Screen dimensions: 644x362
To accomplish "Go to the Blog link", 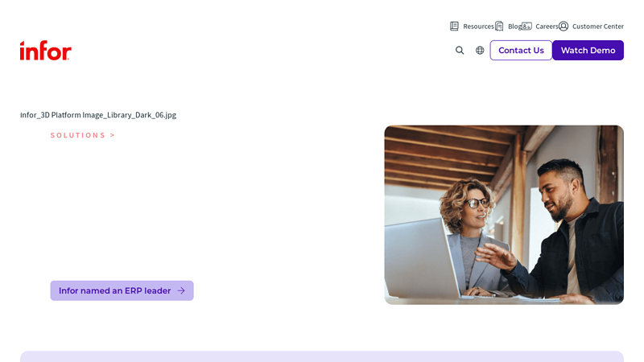I will pyautogui.click(x=514, y=27).
